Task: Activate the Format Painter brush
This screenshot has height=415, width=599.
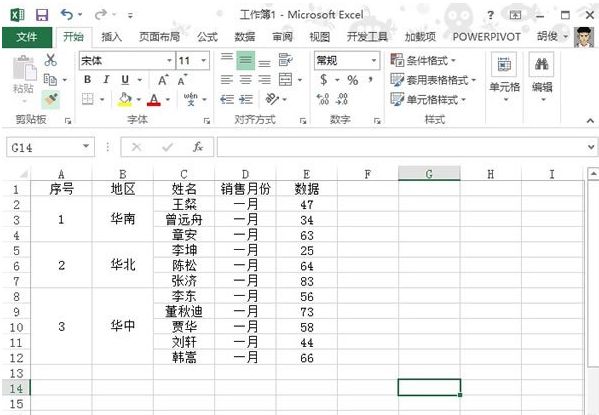Action: (50, 99)
